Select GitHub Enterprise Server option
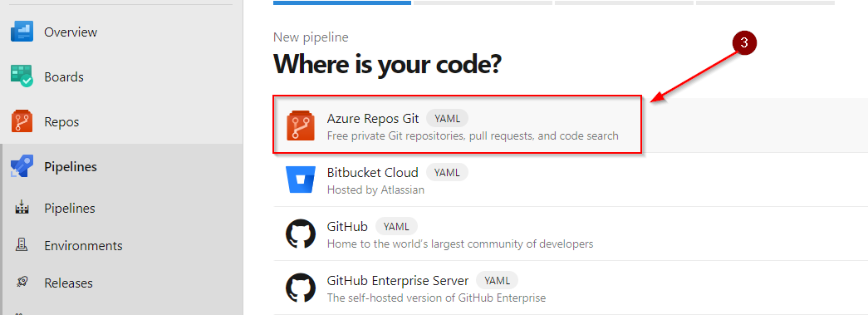 pos(571,288)
